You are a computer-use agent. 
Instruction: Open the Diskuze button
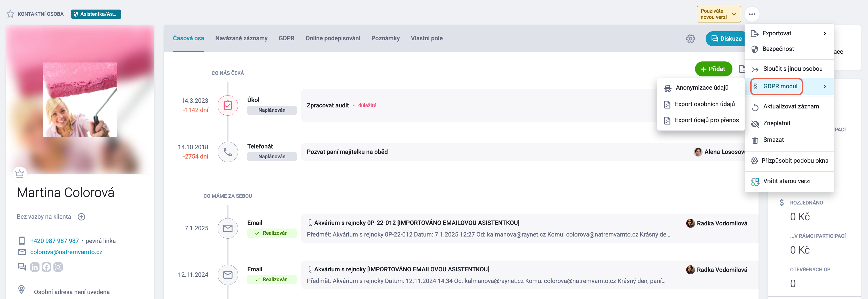(726, 39)
